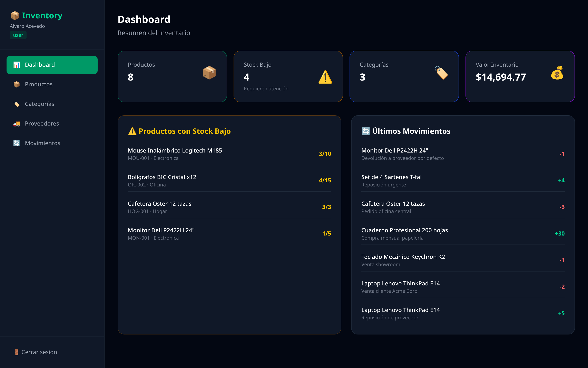
Task: Click the +4 movement quantity
Action: click(x=561, y=180)
